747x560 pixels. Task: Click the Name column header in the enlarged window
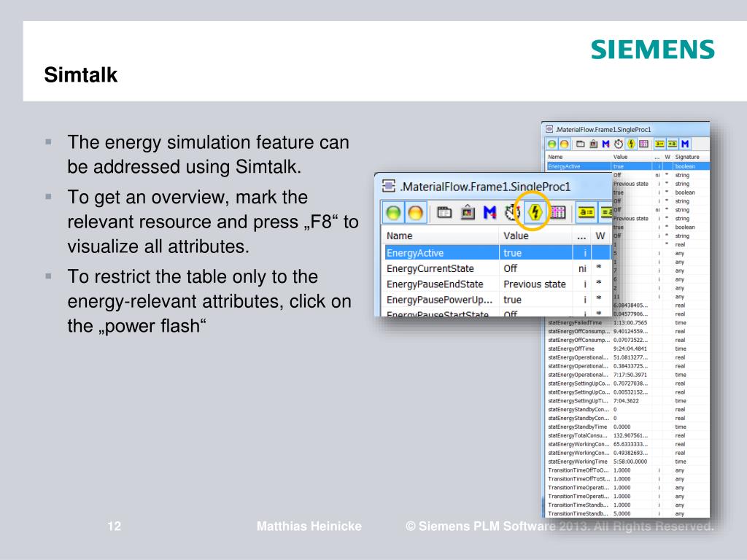click(x=399, y=236)
